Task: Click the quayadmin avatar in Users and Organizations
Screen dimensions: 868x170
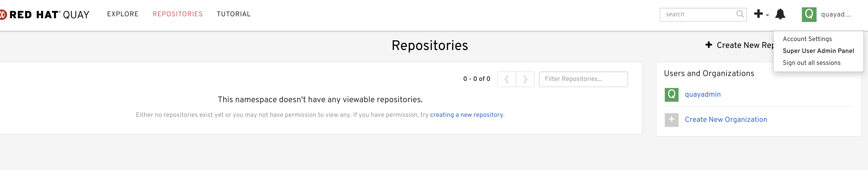Action: [x=671, y=95]
